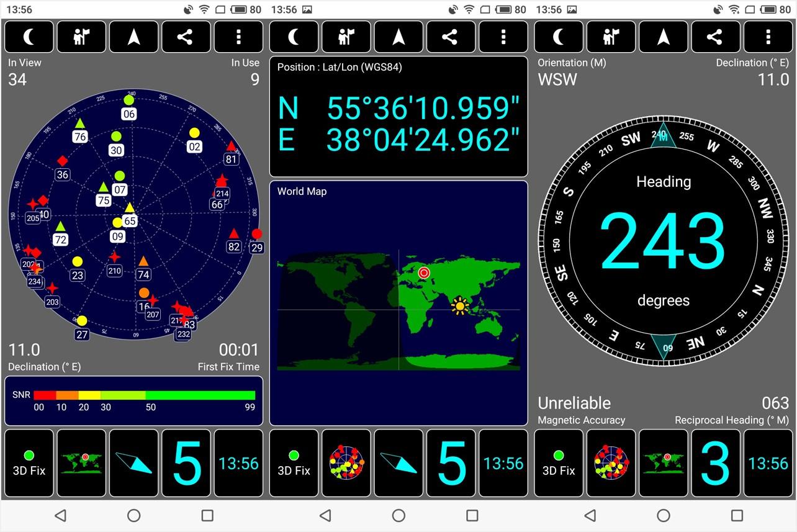Image resolution: width=797 pixels, height=532 pixels.
Task: Tap person-with-flag icon on compass screen
Action: click(x=611, y=37)
